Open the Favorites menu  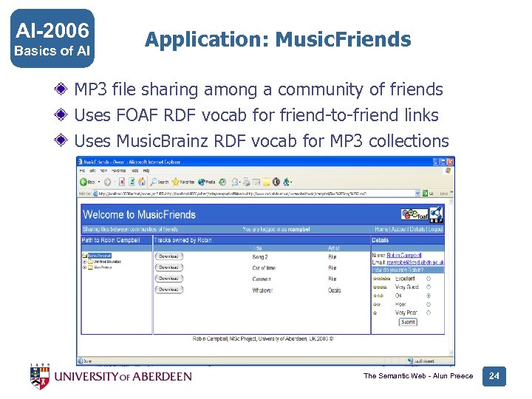(118, 171)
